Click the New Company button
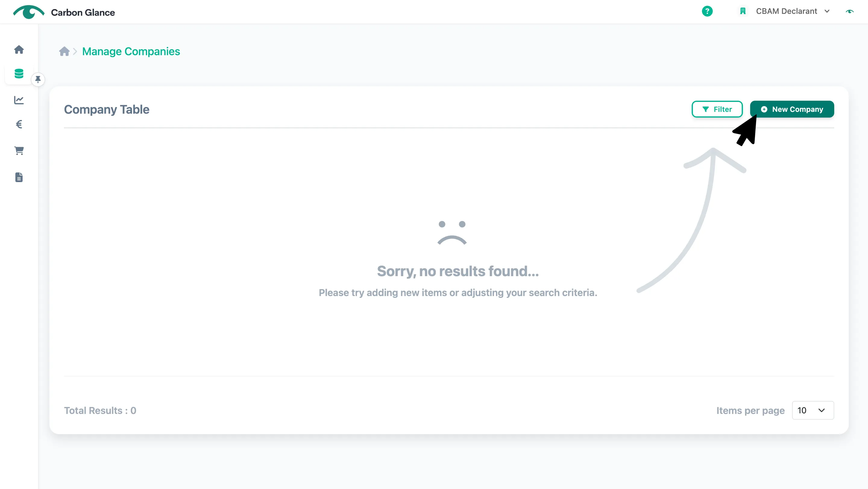 click(792, 109)
